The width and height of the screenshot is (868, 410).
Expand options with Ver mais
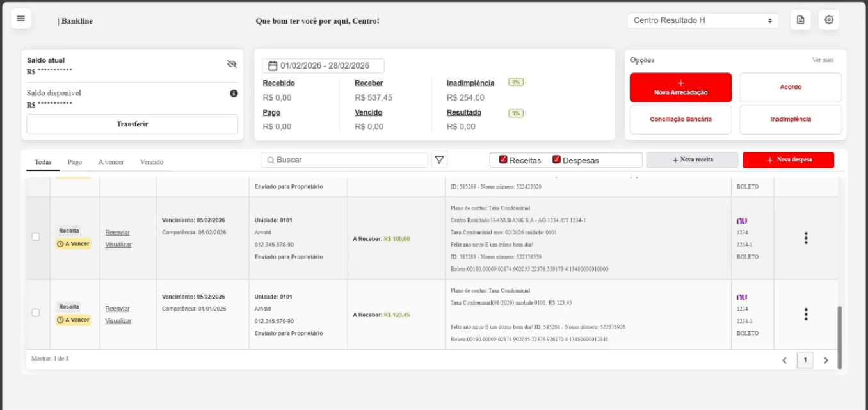point(823,60)
